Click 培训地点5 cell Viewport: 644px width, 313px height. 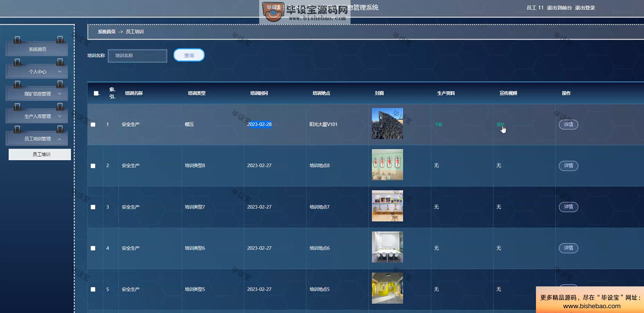coord(319,289)
